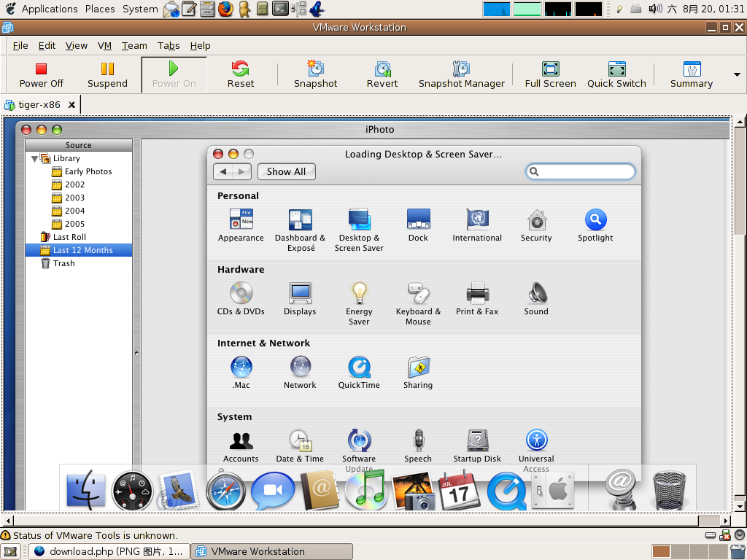Open iTunes in the Mac dock
The image size is (747, 560).
[365, 491]
